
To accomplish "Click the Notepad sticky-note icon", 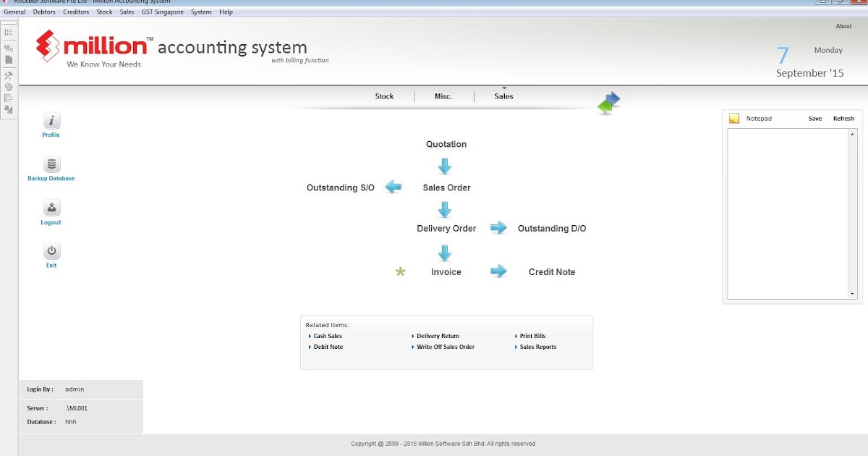I will tap(733, 117).
